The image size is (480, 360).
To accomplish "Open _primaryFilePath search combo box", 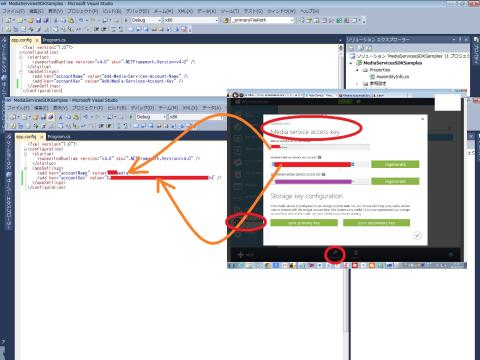I will 292,20.
